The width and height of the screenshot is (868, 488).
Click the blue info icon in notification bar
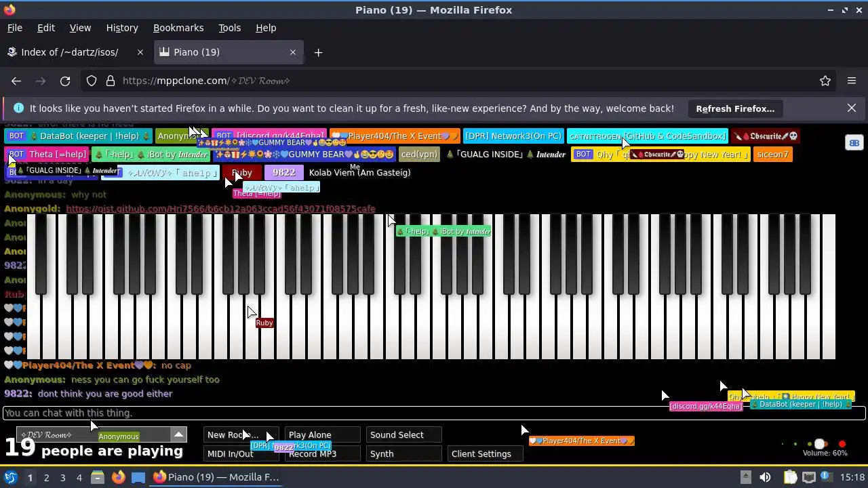[18, 108]
